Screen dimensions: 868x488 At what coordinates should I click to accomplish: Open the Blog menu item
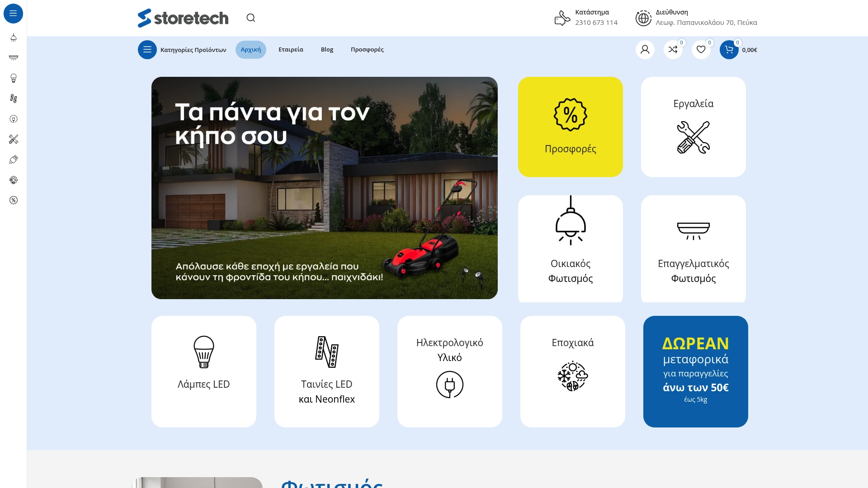(x=327, y=50)
